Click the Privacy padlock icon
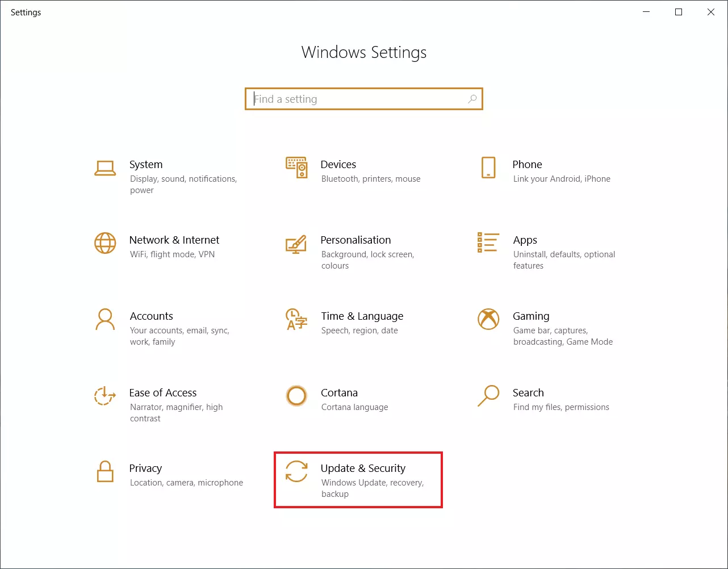Image resolution: width=728 pixels, height=569 pixels. (105, 471)
